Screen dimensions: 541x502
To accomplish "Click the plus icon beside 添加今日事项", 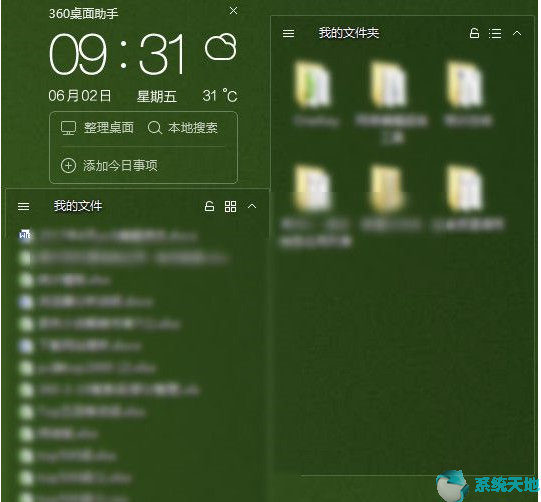I will tap(68, 166).
